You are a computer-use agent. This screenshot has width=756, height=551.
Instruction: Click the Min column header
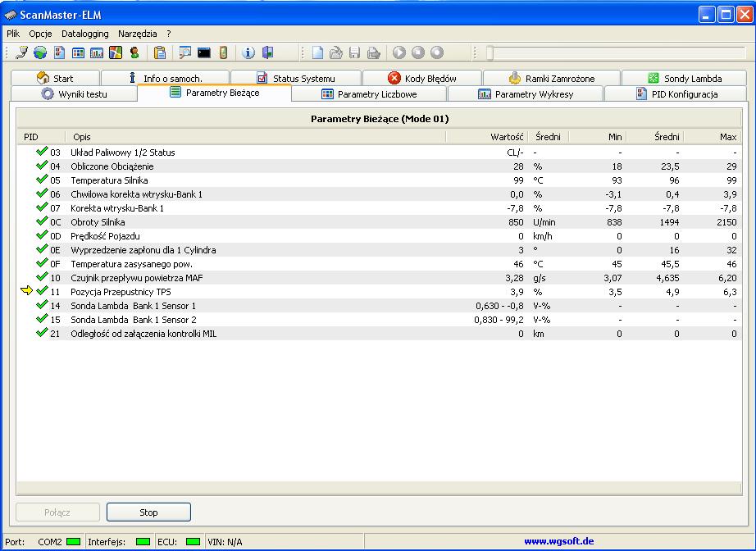click(x=598, y=137)
